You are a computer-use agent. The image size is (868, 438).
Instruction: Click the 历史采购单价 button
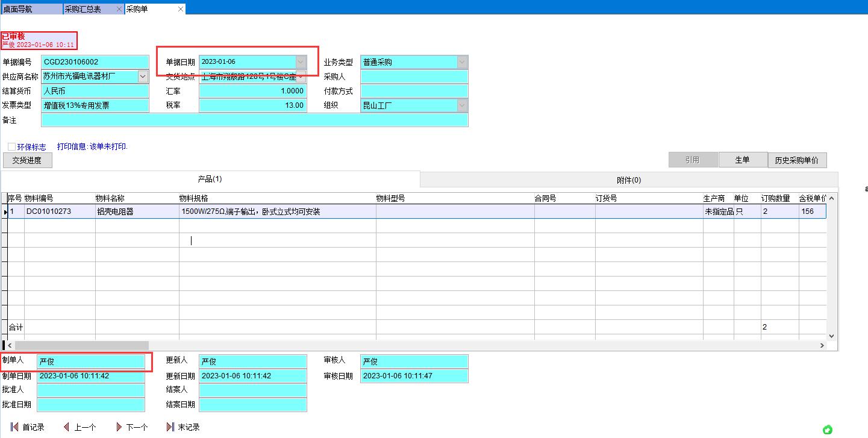point(797,160)
